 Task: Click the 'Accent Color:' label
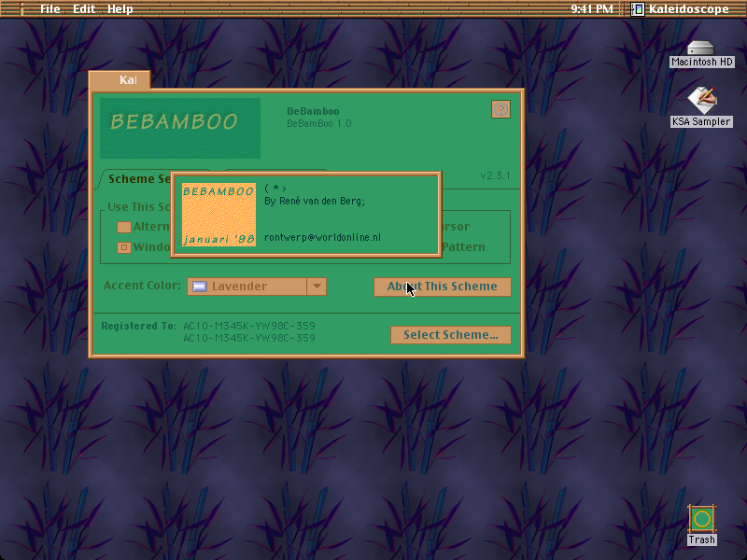pyautogui.click(x=143, y=286)
